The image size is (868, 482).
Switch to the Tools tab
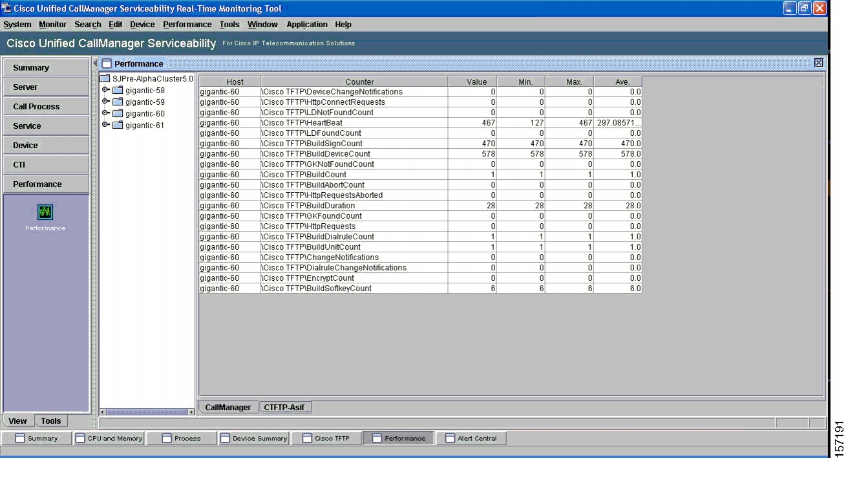(x=51, y=421)
